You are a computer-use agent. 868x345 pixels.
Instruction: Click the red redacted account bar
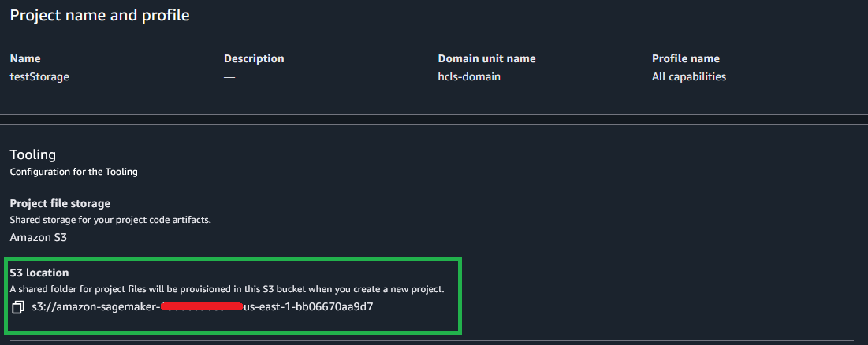(x=200, y=306)
